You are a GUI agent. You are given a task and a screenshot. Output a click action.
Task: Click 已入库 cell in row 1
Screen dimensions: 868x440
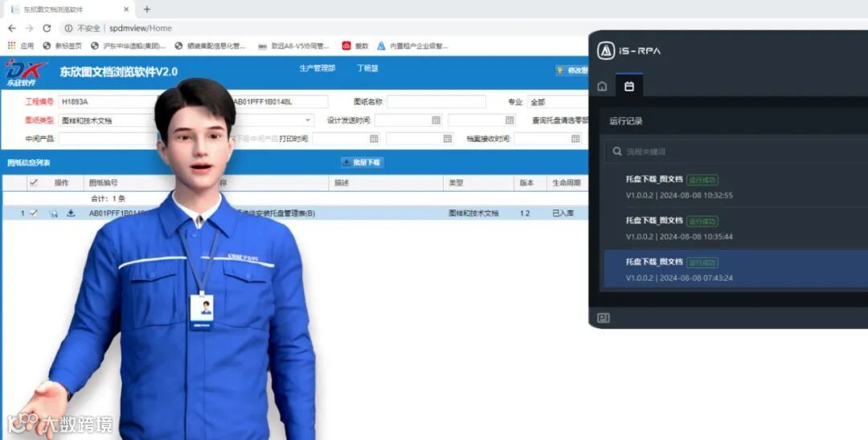point(563,214)
